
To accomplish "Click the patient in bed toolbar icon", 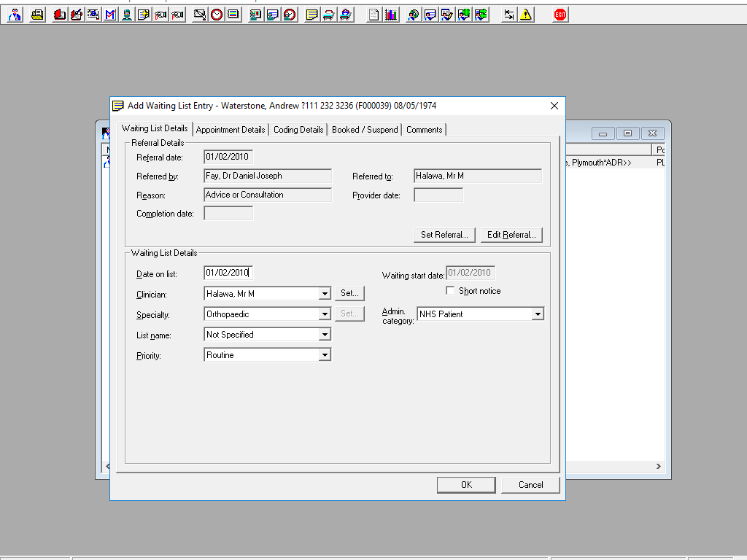I will [346, 15].
